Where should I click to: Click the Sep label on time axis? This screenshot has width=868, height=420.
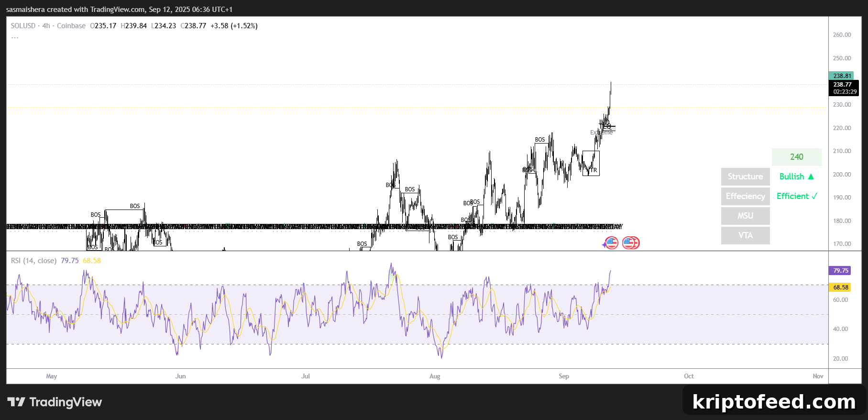564,376
